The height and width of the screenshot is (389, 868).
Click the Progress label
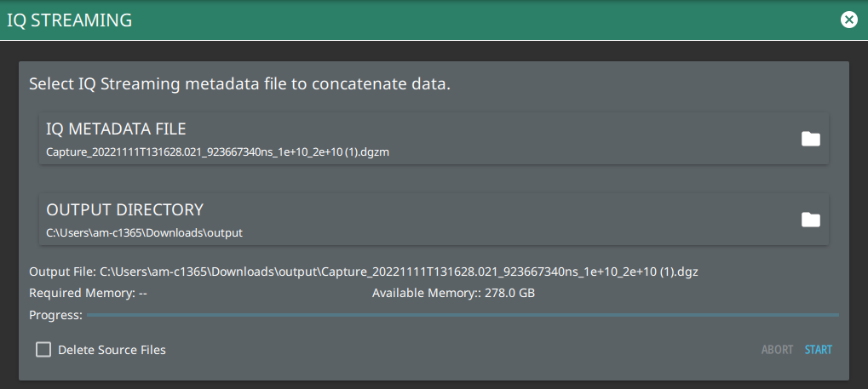(55, 315)
